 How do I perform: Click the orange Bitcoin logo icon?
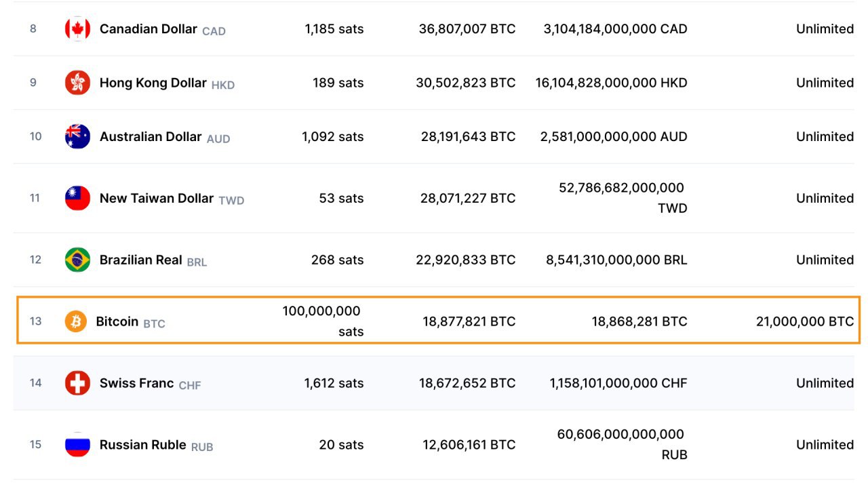[76, 321]
